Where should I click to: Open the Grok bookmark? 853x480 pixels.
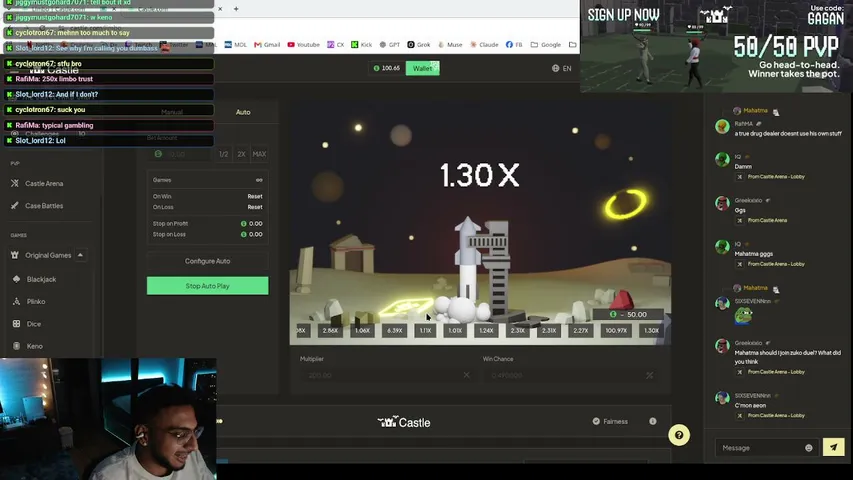coord(419,45)
